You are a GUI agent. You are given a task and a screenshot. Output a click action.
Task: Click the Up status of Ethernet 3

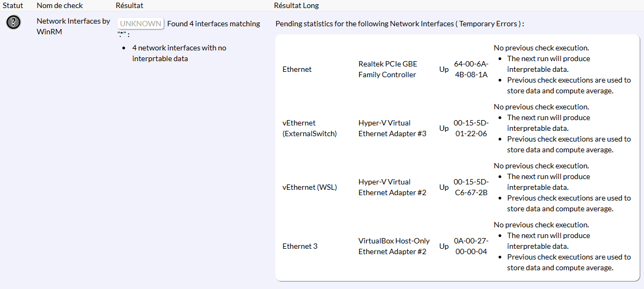[x=444, y=246]
